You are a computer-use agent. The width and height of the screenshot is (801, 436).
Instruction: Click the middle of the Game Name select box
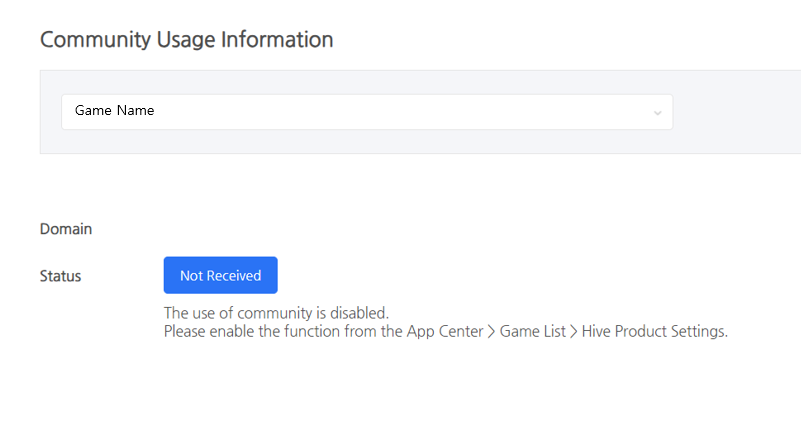click(x=367, y=111)
